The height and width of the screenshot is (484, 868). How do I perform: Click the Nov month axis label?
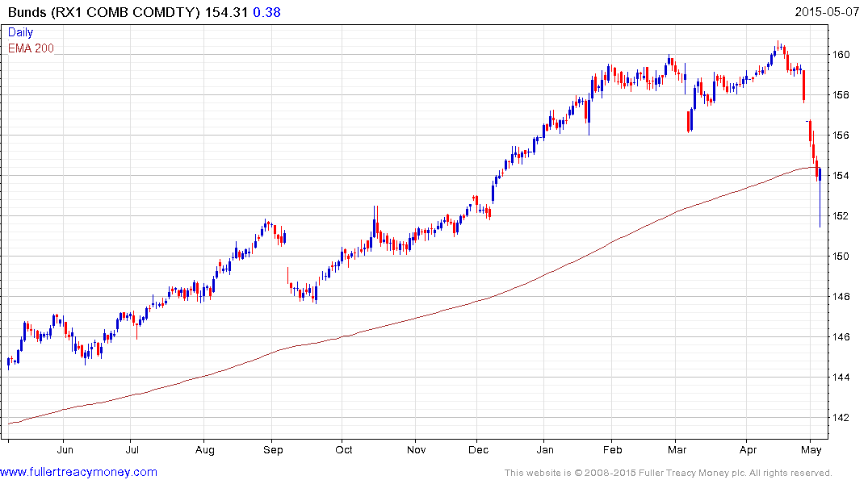pos(417,449)
